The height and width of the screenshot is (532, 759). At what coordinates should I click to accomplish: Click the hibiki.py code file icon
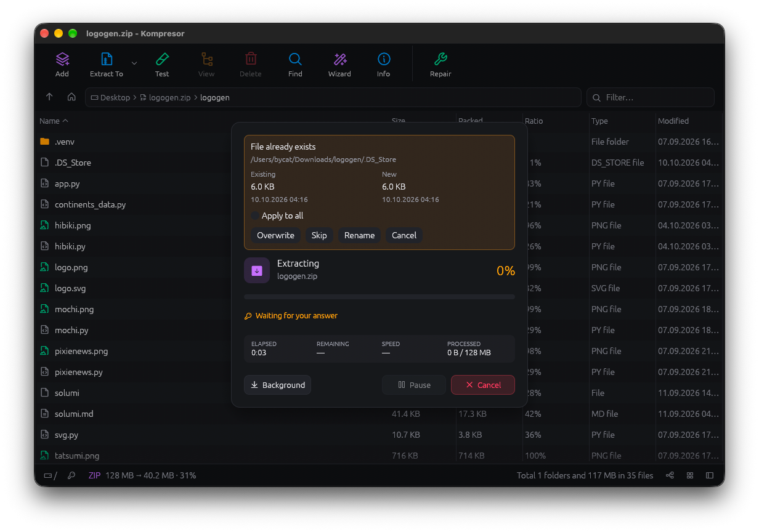pyautogui.click(x=44, y=246)
